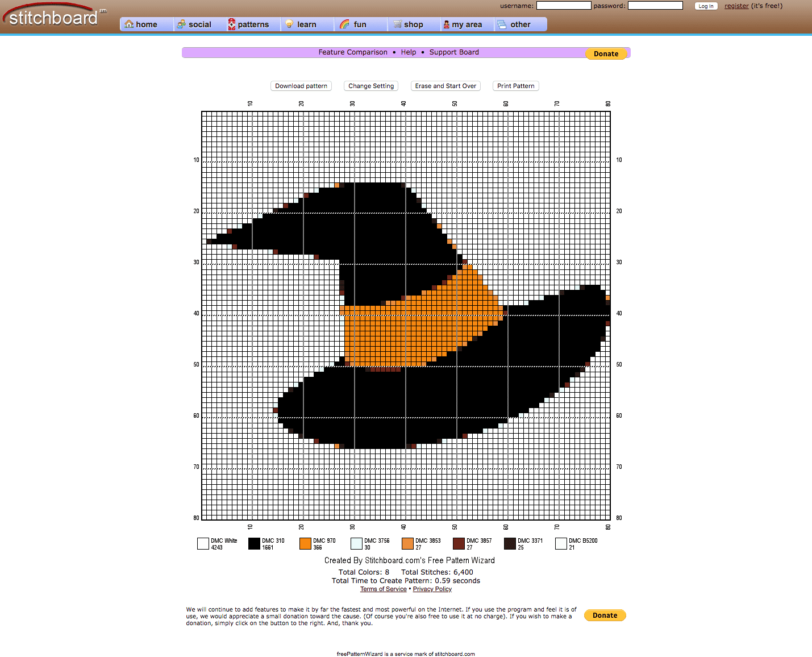Open the Support Board page

point(453,52)
